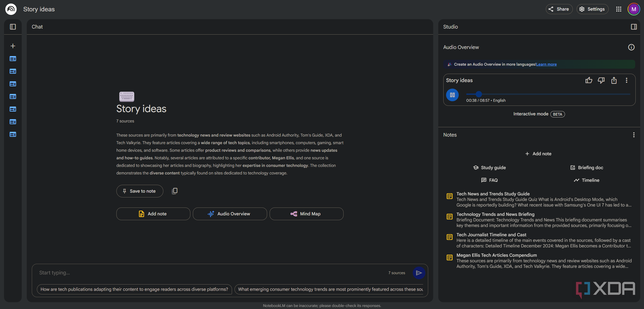Click Learn more link for languages
644x309 pixels.
tap(546, 64)
